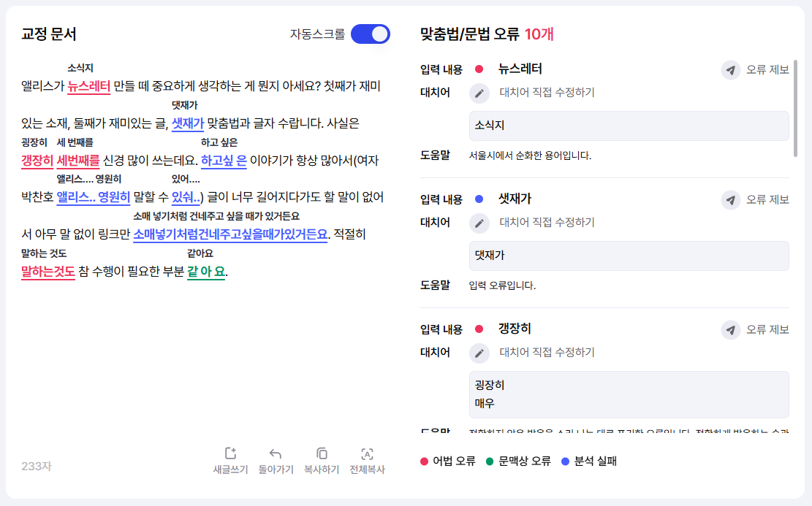
Task: Click the red 어법 오류 legend dot
Action: (x=424, y=461)
